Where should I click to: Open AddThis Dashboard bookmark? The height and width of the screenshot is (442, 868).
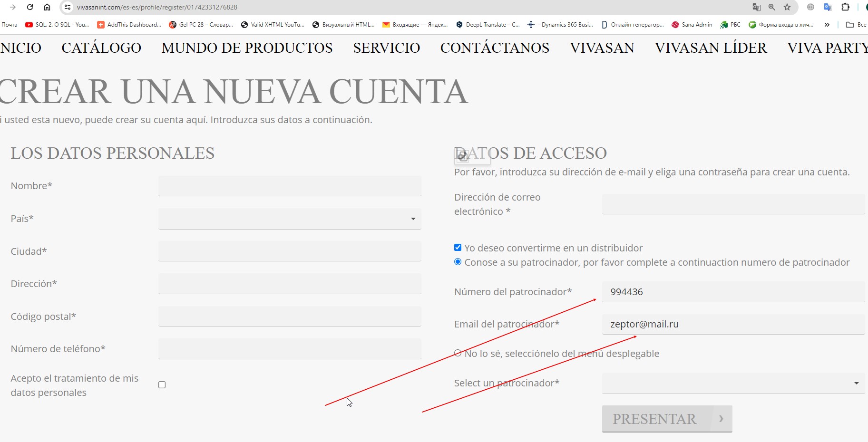pos(129,25)
